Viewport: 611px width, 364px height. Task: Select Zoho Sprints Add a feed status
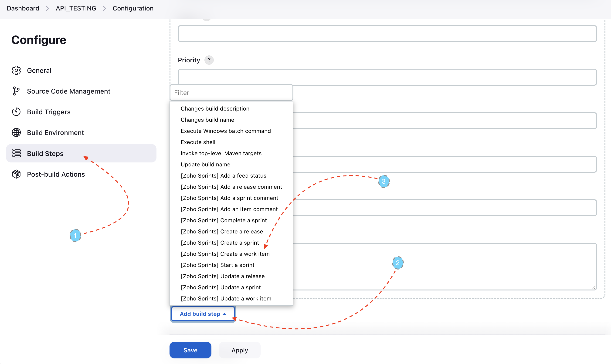click(231, 175)
